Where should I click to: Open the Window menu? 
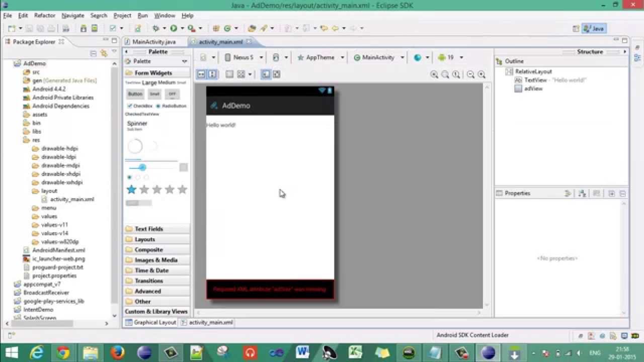click(165, 16)
